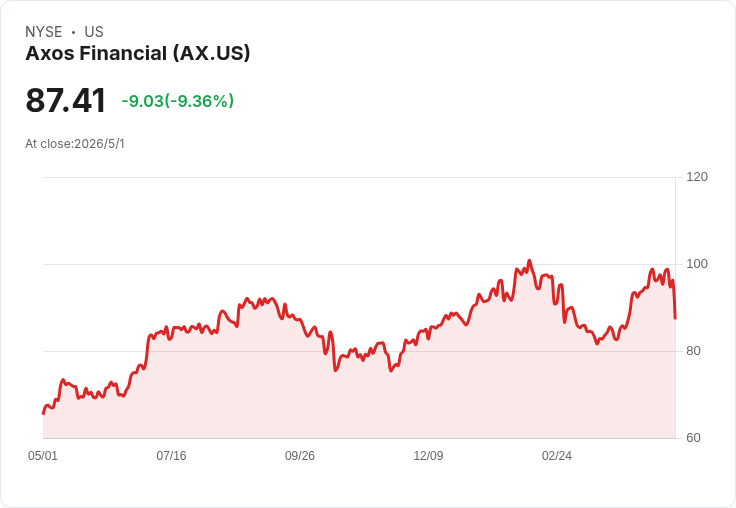
Task: Click the 120 price axis label
Action: 697,177
